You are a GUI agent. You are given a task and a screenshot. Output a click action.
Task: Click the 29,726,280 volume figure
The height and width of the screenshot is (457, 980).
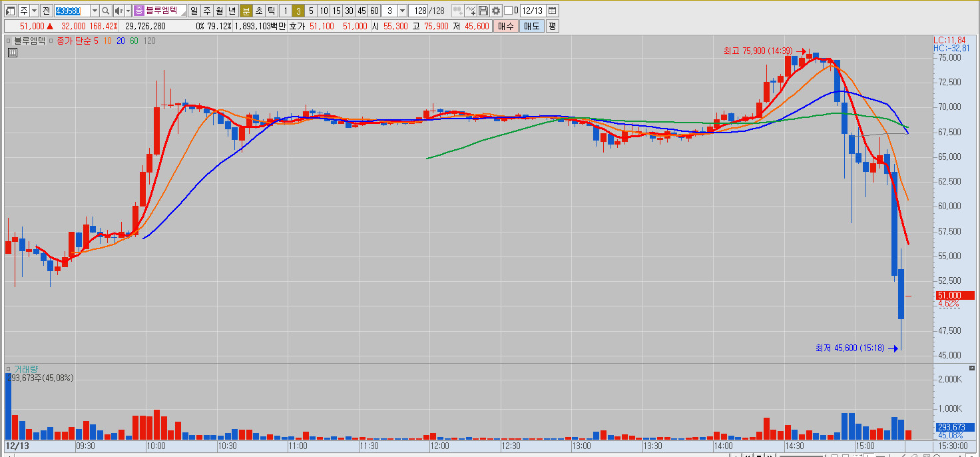click(145, 26)
